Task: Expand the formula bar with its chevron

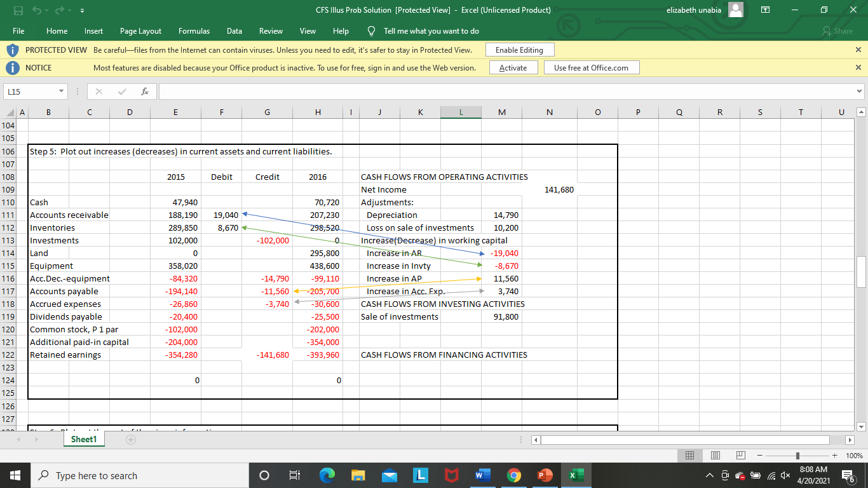Action: [860, 91]
